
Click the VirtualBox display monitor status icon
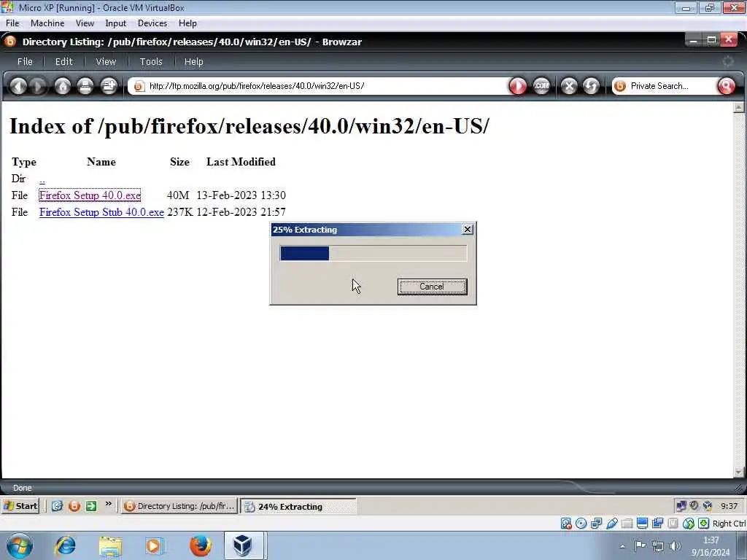[x=642, y=524]
